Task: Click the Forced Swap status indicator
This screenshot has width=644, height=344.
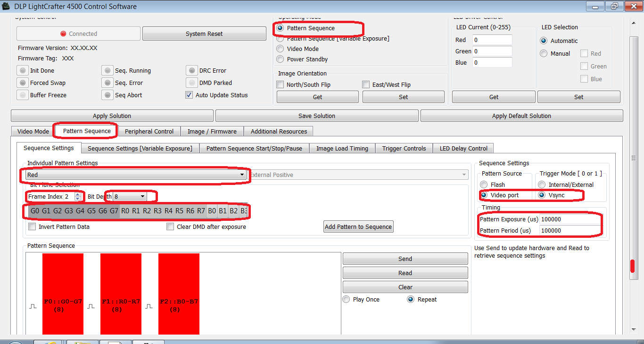Action: [23, 83]
